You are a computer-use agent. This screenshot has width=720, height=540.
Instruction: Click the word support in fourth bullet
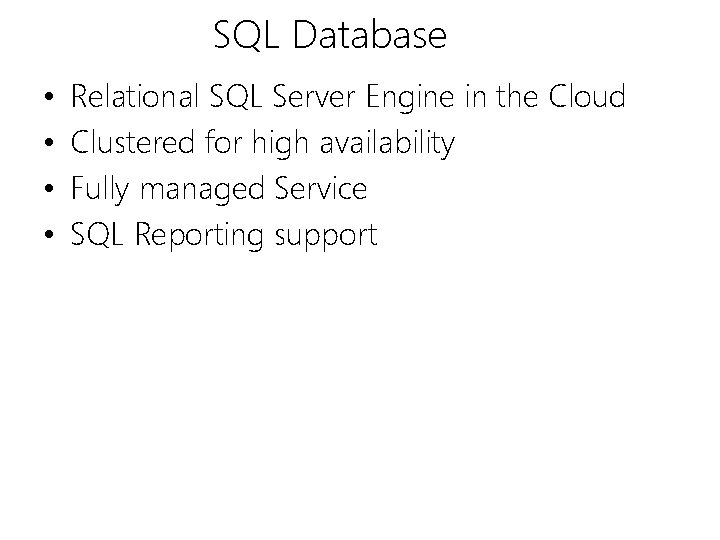coord(326,237)
